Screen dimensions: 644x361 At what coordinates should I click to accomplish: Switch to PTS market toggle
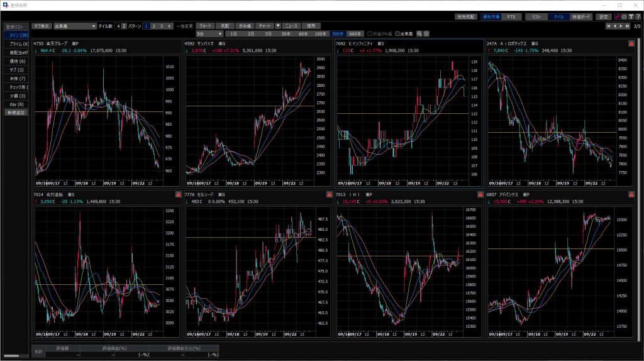[x=511, y=17]
